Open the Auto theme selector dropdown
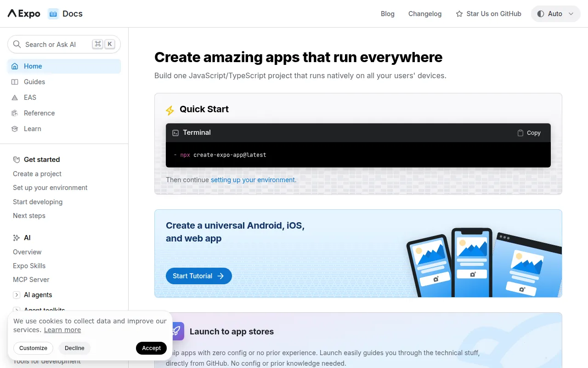This screenshot has width=588, height=368. (x=555, y=14)
